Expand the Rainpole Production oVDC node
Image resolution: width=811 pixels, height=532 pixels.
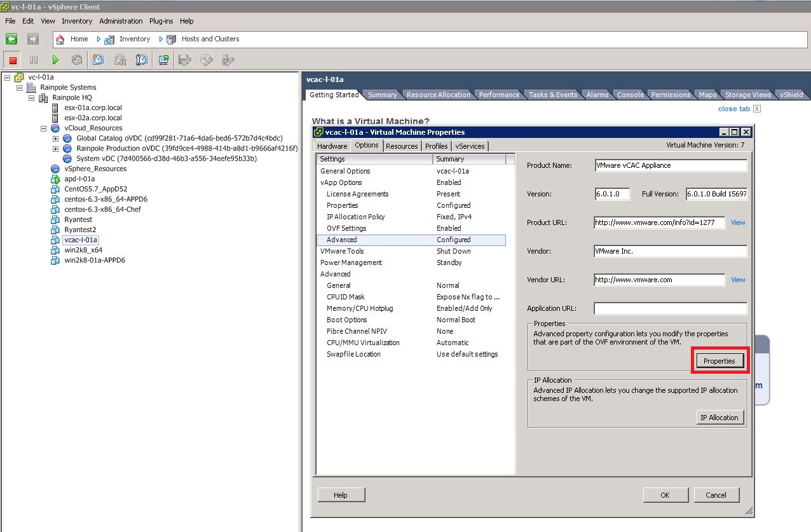(x=55, y=149)
